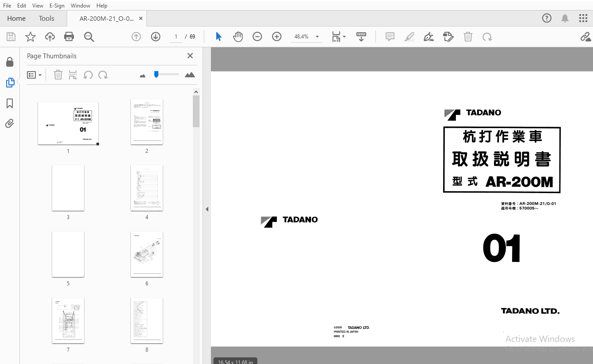
Task: Open the Attachments paperclip panel
Action: [x=10, y=124]
